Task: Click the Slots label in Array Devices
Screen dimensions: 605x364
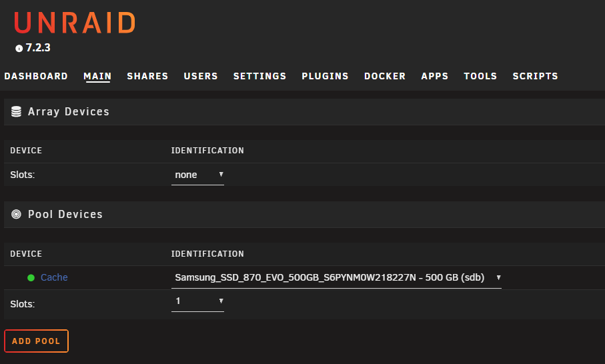Action: 23,175
